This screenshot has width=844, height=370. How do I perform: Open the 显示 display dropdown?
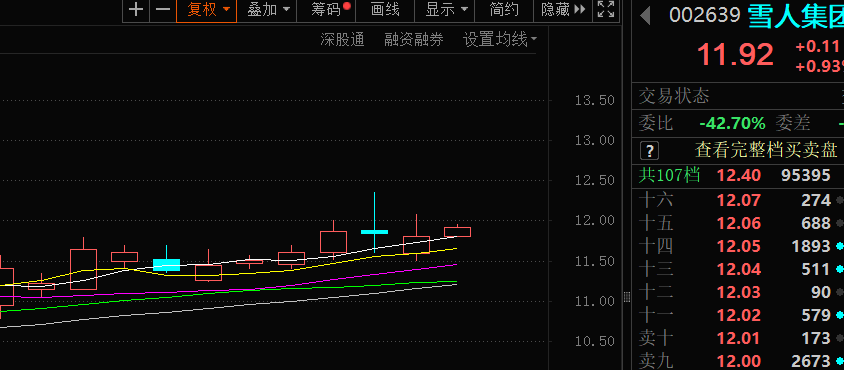(445, 10)
